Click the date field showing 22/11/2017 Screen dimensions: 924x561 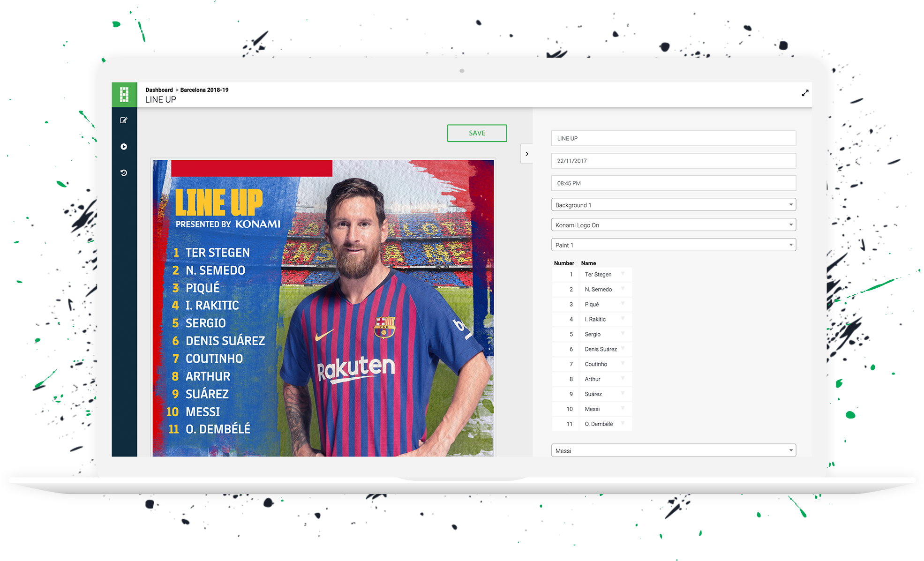point(674,161)
